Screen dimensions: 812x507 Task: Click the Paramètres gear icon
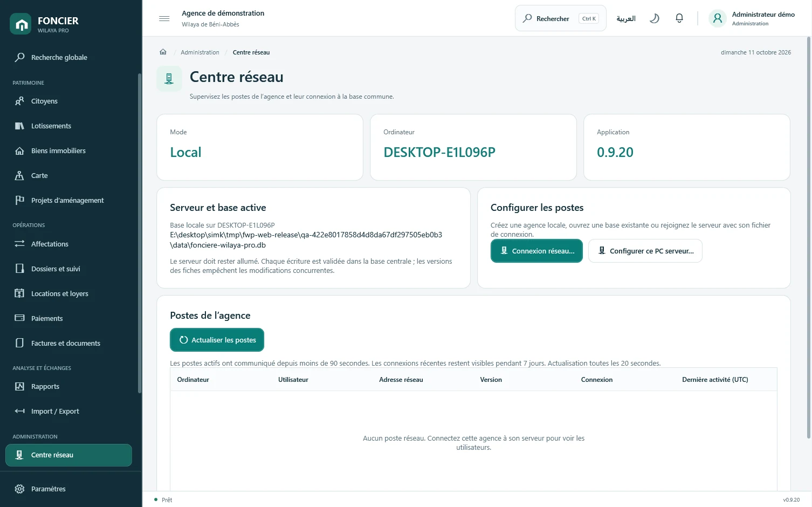click(19, 489)
